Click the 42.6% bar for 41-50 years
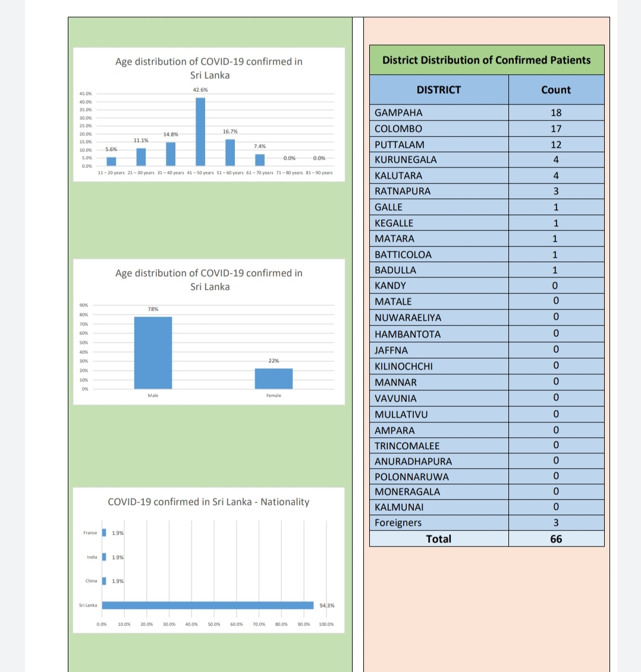The image size is (641, 672). pyautogui.click(x=200, y=131)
